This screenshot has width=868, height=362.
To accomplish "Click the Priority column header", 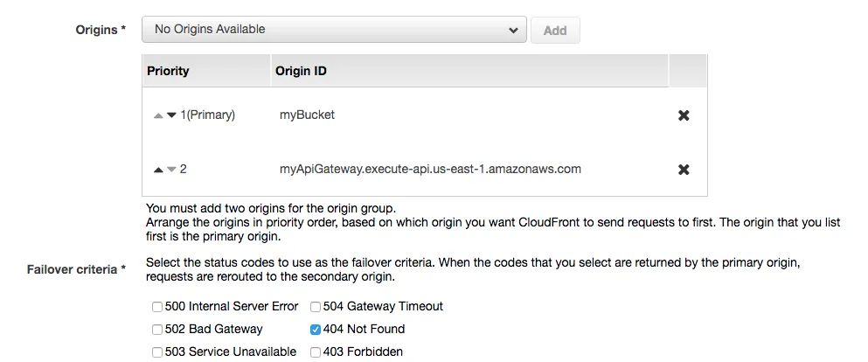I will pos(168,71).
